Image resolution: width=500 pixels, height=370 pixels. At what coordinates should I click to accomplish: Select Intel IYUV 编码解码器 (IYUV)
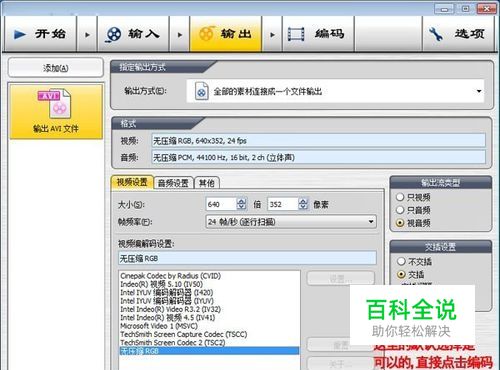[209, 301]
